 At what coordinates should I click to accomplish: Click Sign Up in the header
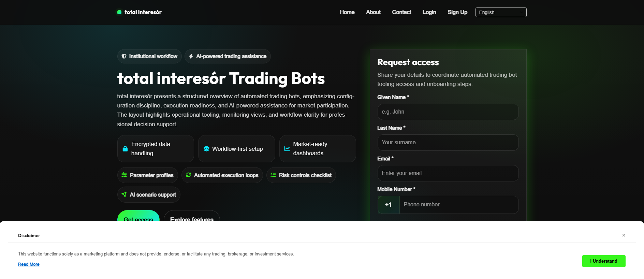click(x=457, y=12)
